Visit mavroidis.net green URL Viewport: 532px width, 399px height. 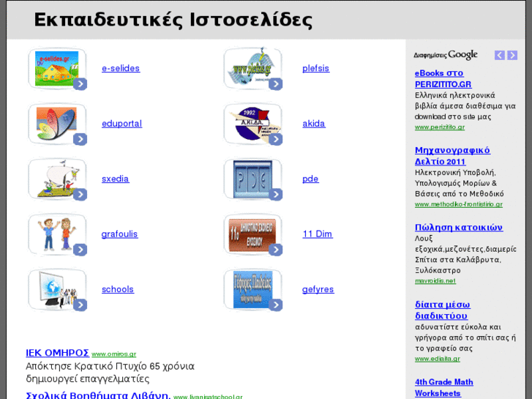(435, 281)
